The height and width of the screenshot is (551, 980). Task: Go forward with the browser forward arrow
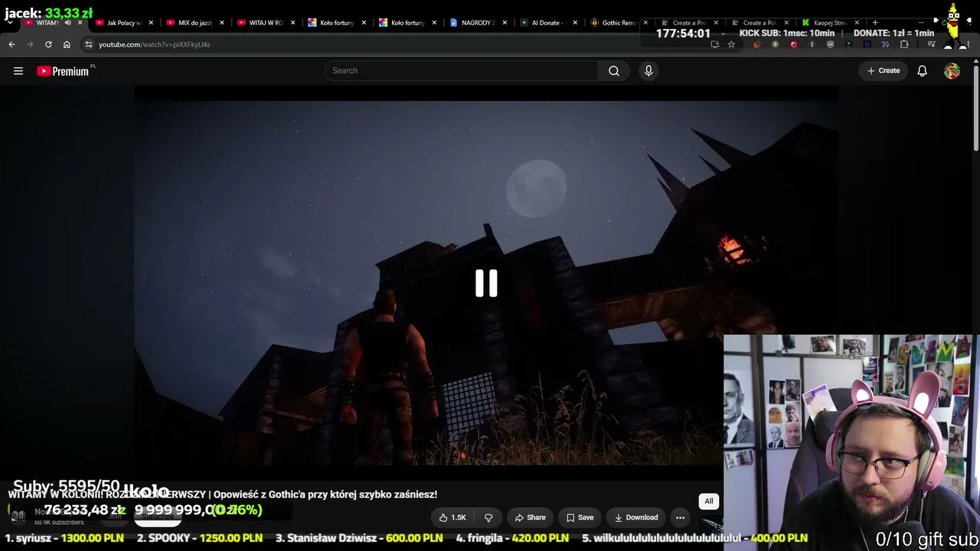pos(30,44)
